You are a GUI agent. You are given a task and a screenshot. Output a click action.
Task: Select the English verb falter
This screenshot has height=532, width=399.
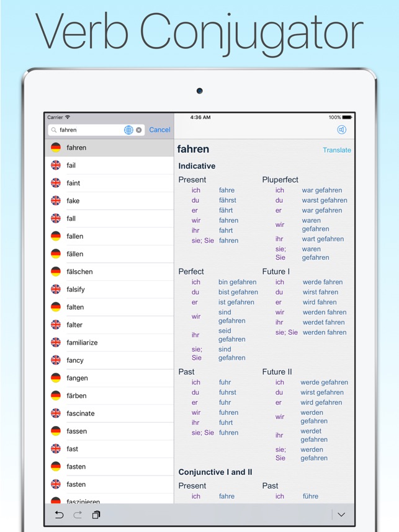(x=109, y=325)
